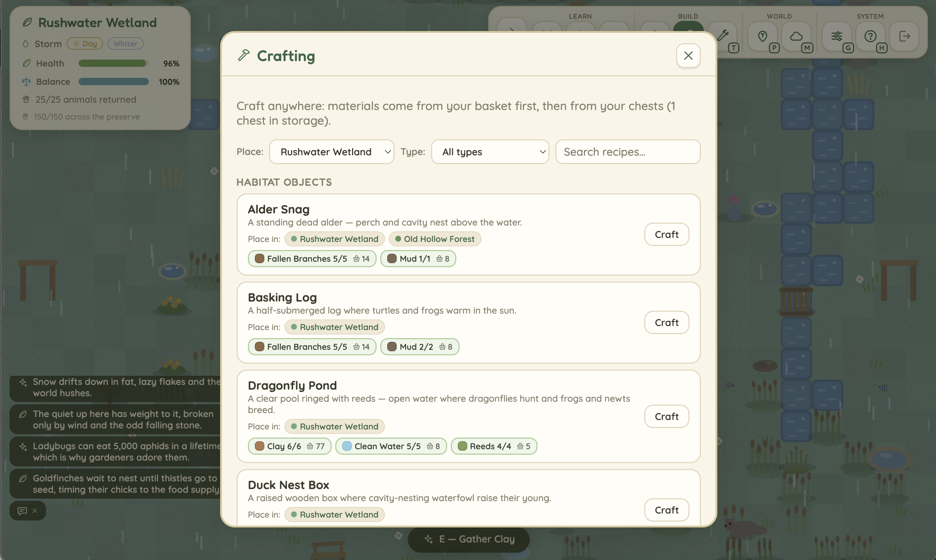Click the '25/25 animals returned' text
936x560 pixels.
click(86, 100)
